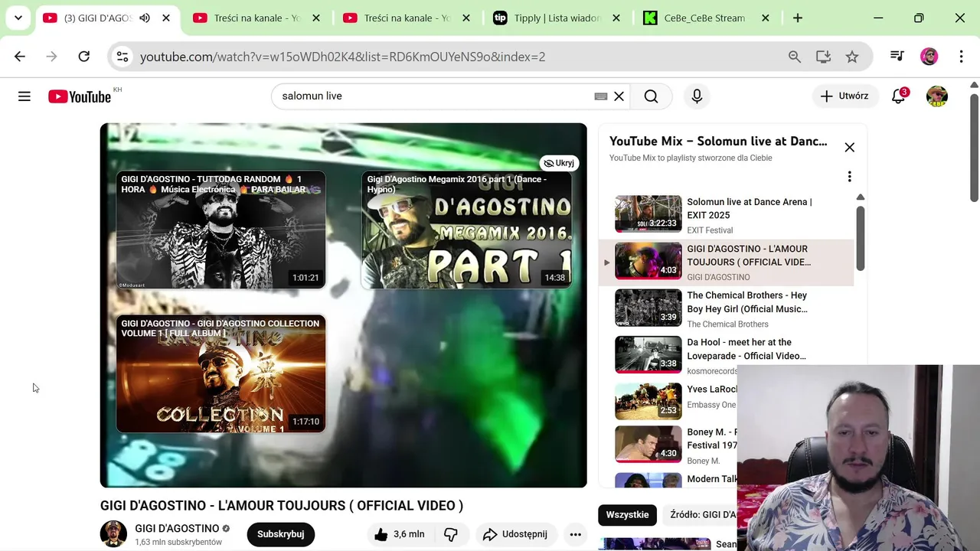
Task: Open the YouTube account avatar menu
Action: point(937,96)
